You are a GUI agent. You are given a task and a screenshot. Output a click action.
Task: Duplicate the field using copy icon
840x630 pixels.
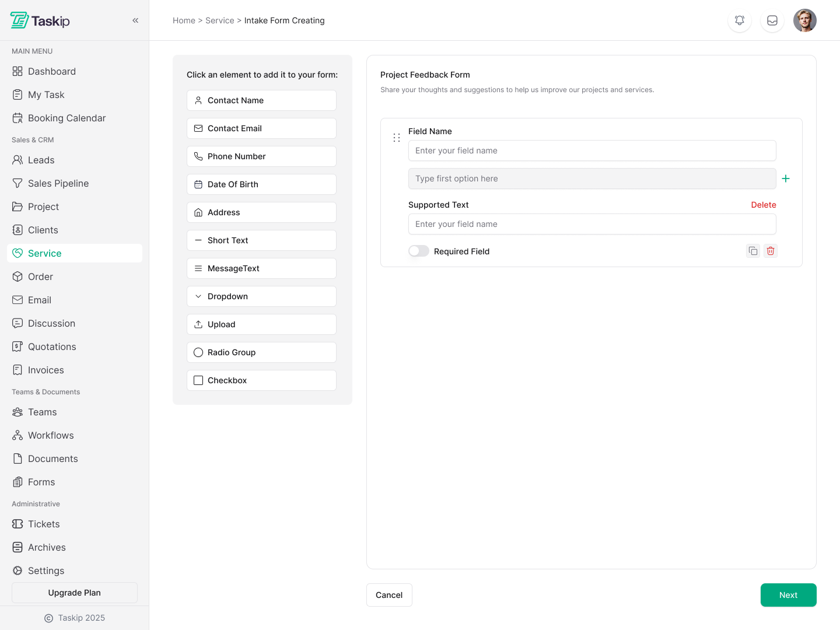(x=753, y=251)
